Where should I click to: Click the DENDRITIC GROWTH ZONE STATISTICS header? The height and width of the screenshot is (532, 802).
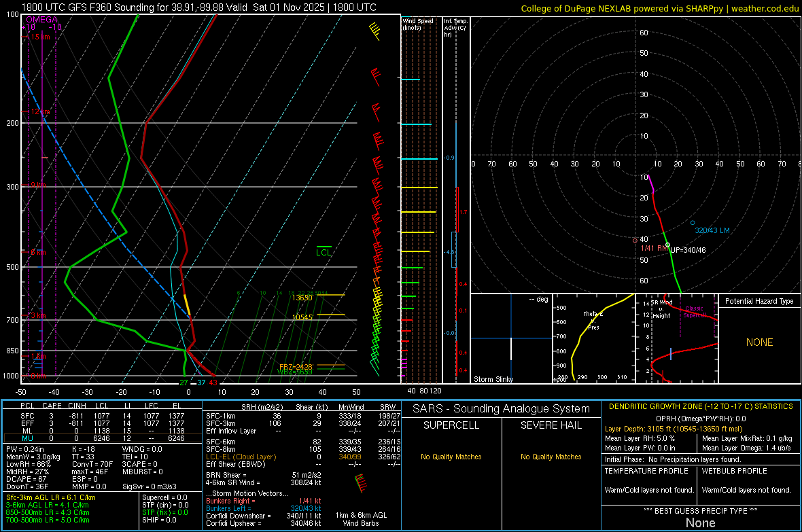pos(701,406)
